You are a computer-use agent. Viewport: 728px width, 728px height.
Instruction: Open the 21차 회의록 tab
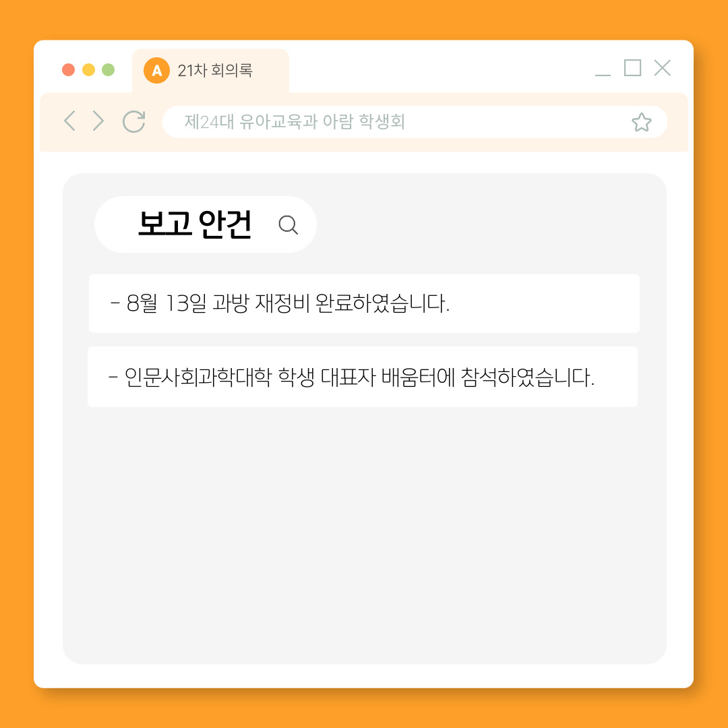point(210,71)
